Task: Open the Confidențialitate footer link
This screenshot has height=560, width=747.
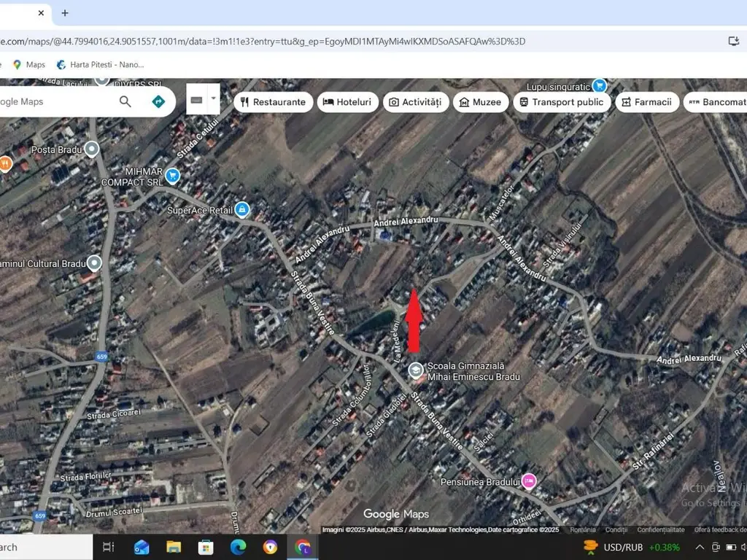Action: click(x=660, y=529)
